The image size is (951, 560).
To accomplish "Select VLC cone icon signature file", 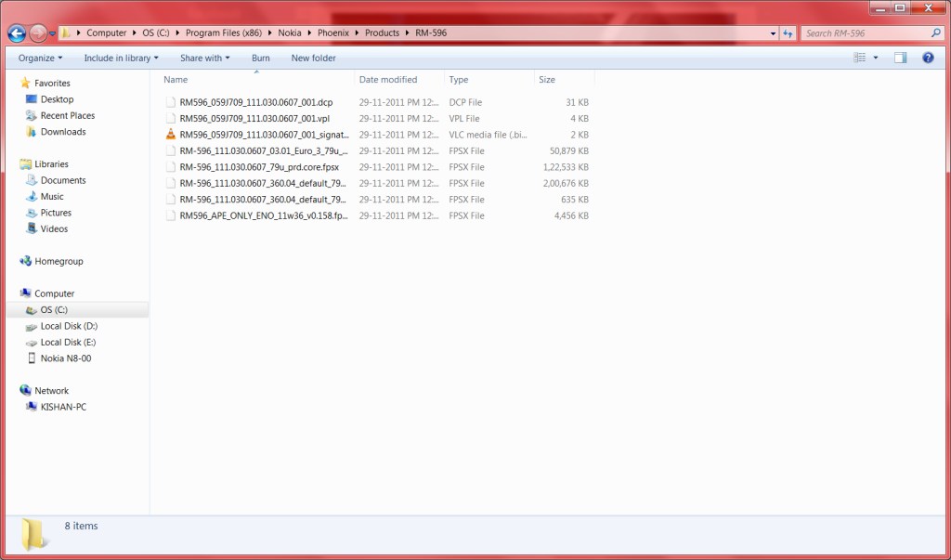I will click(x=171, y=135).
